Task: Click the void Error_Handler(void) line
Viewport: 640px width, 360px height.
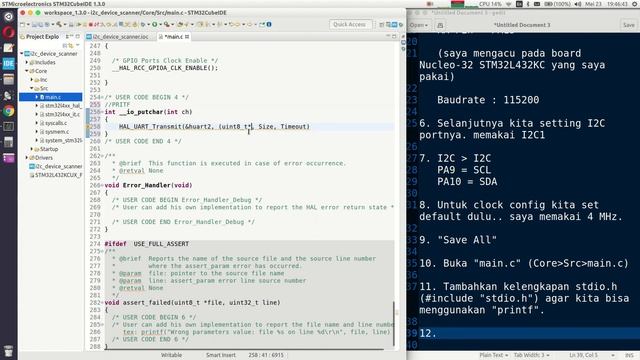Action: click(x=148, y=185)
